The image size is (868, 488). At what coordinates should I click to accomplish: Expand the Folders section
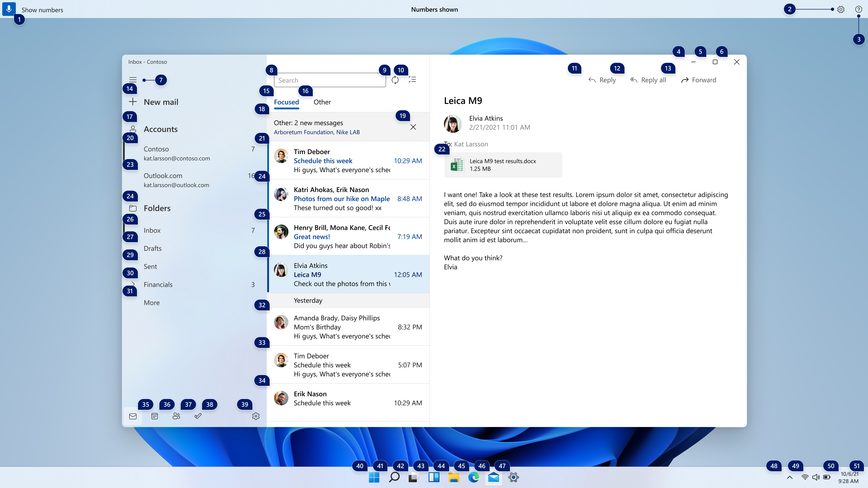pyautogui.click(x=157, y=208)
